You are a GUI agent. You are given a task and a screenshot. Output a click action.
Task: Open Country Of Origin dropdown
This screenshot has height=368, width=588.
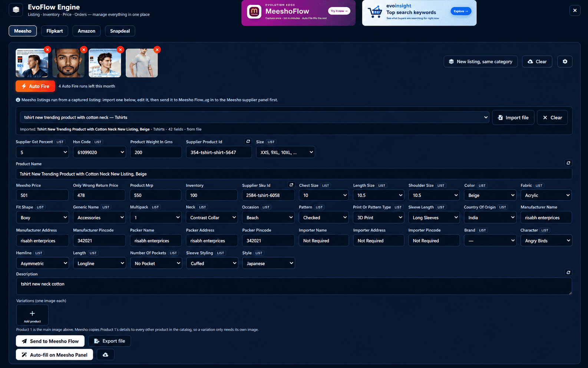[490, 217]
